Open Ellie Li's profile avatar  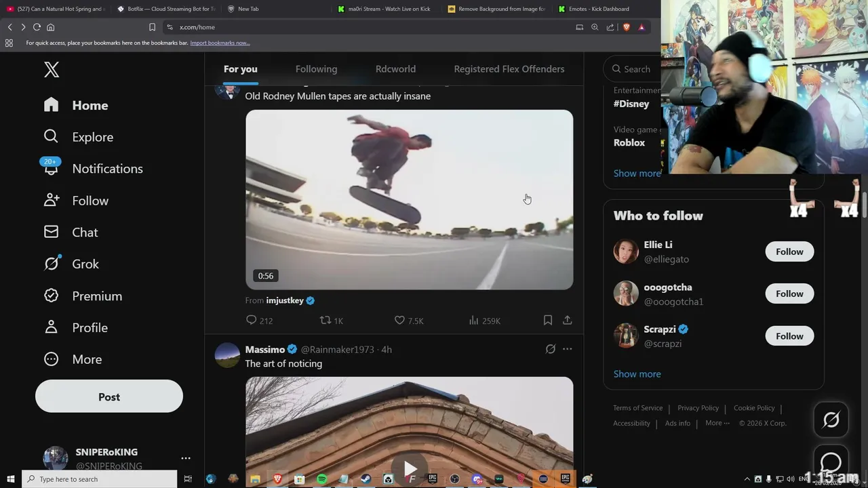coord(626,251)
